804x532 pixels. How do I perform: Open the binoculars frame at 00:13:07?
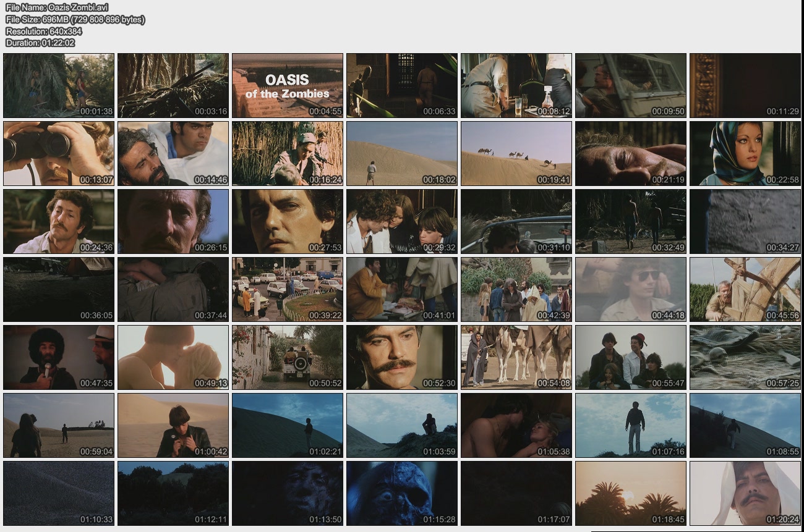tap(59, 153)
